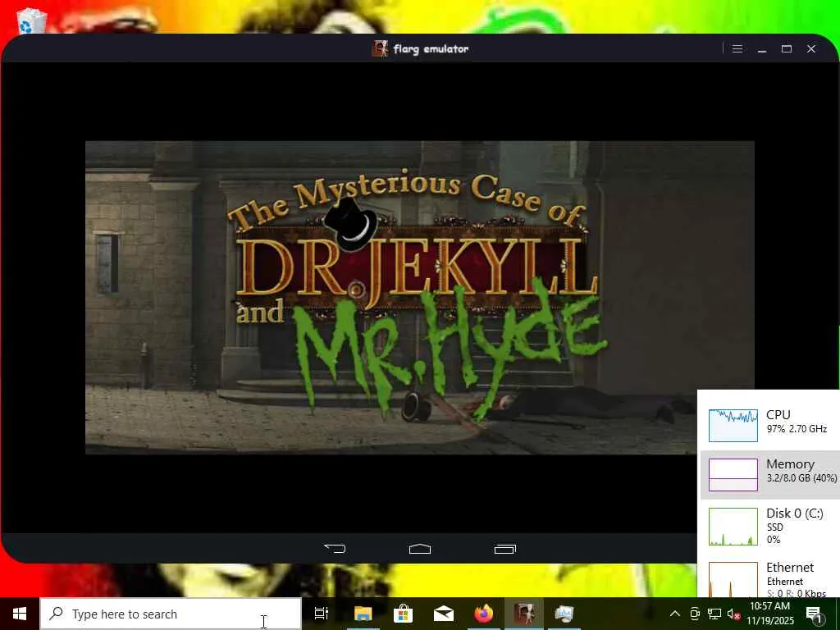Open the Windows Start menu
The image size is (840, 630).
click(20, 614)
